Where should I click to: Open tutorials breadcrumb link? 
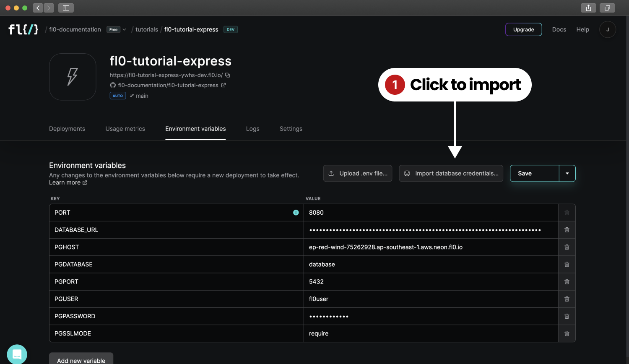click(x=147, y=29)
